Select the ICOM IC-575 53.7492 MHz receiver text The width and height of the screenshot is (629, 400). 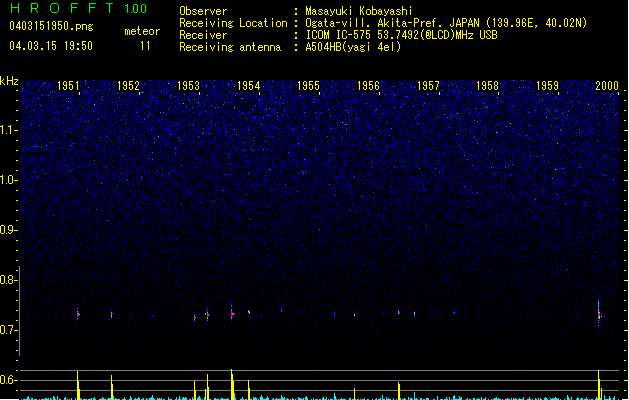[401, 35]
